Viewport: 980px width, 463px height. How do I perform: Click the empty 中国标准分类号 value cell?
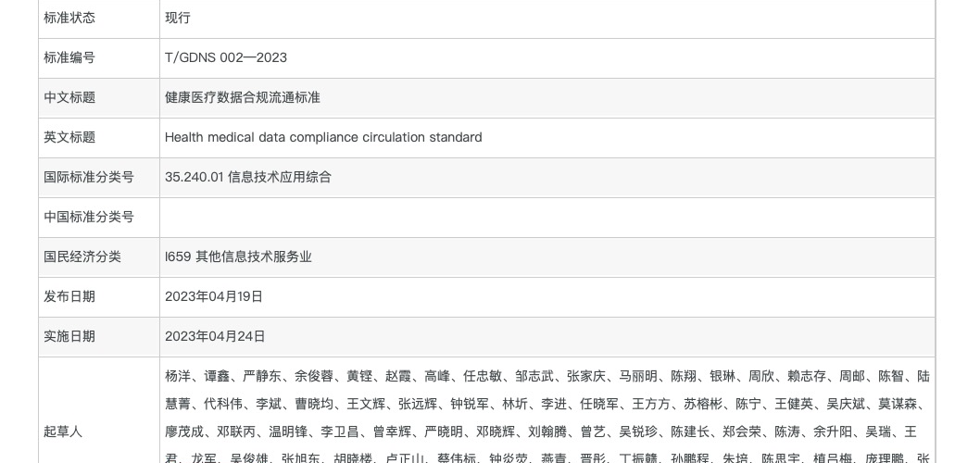[547, 217]
